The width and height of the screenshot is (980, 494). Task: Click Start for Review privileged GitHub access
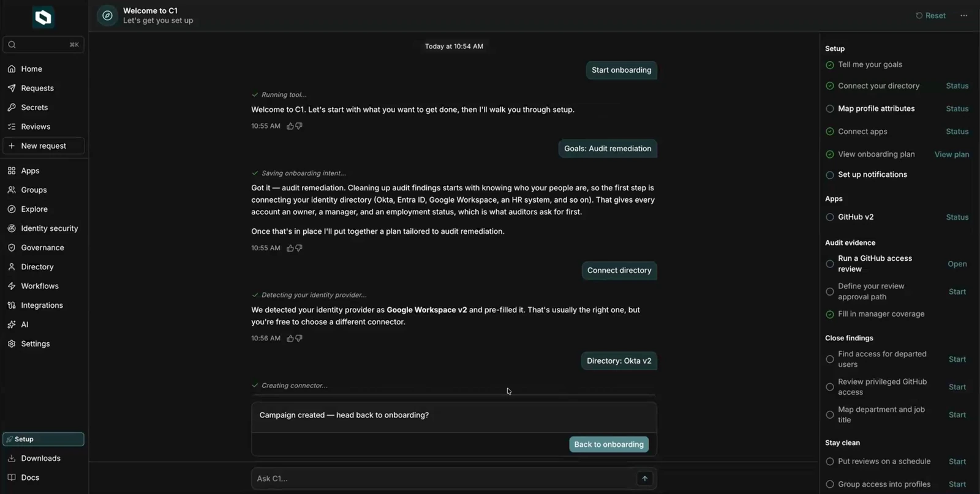click(x=957, y=387)
